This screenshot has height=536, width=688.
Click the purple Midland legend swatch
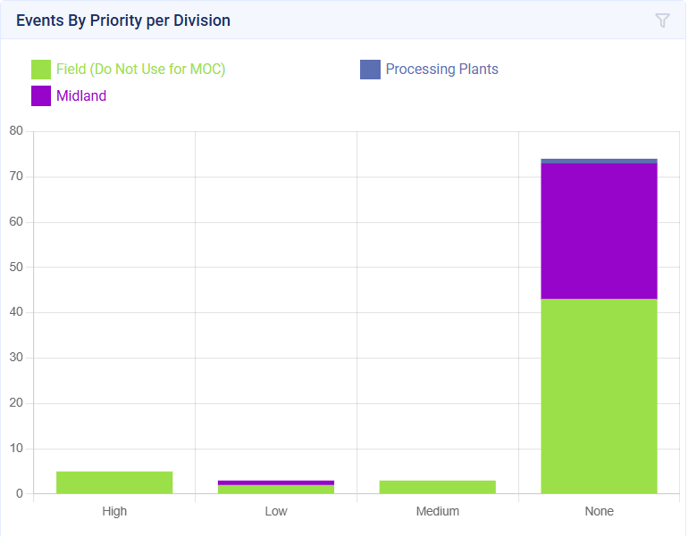pos(41,96)
